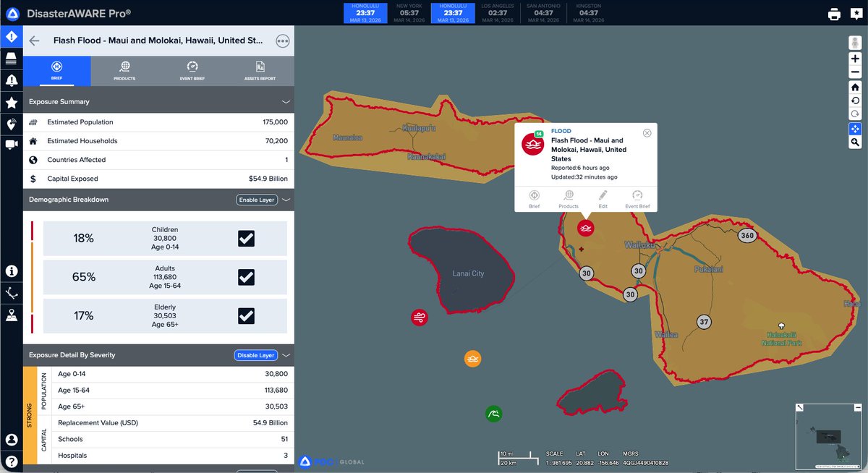868x473 pixels.
Task: Uncheck the Adults Age 15-64 checkbox
Action: point(246,277)
